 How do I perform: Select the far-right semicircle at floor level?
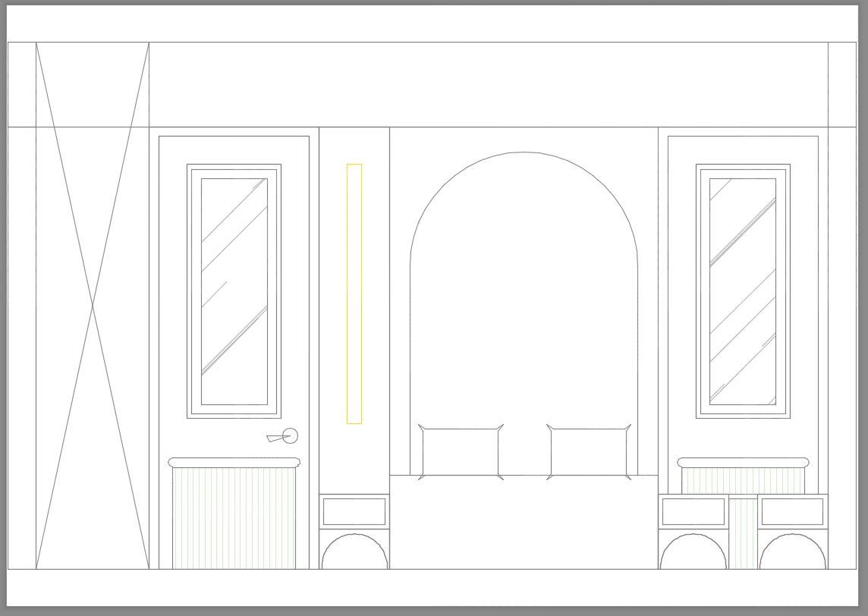[x=792, y=553]
